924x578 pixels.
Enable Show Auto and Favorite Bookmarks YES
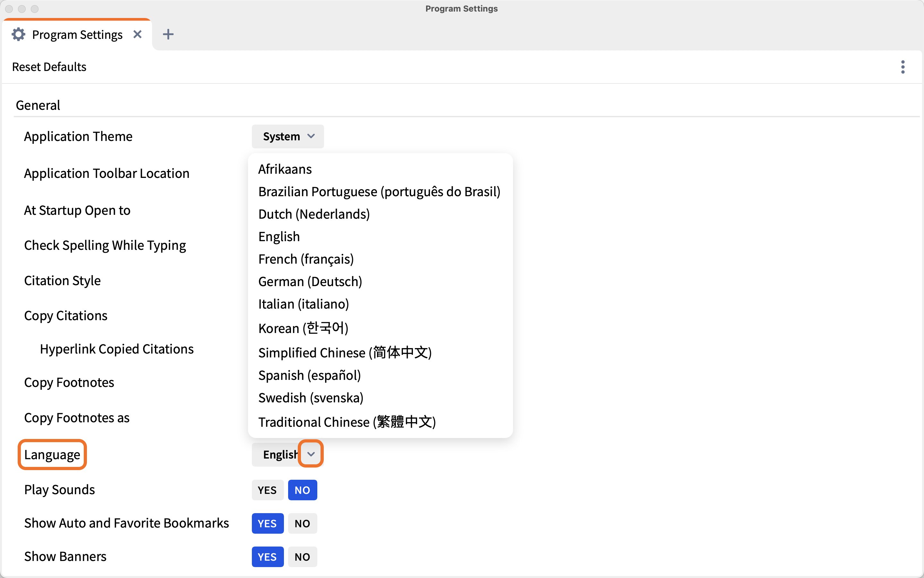[267, 523]
